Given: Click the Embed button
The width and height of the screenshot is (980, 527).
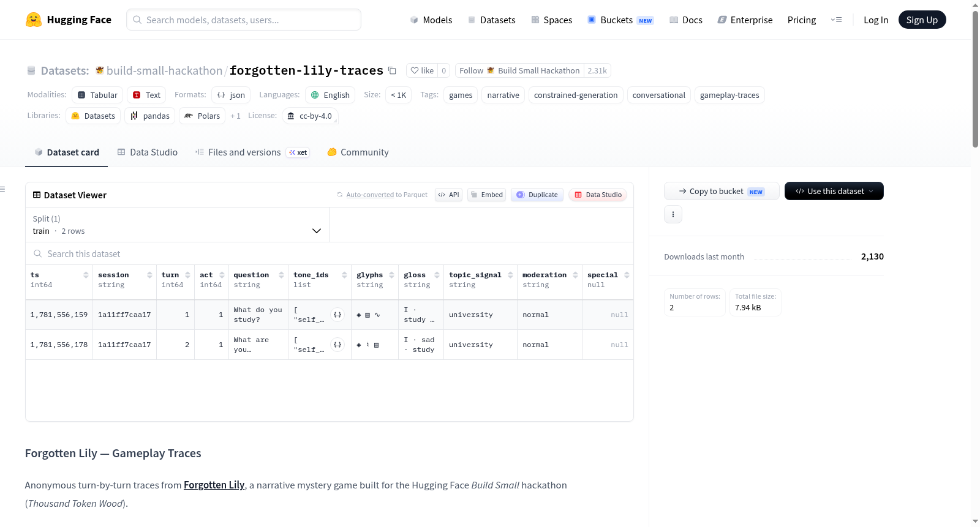Looking at the screenshot, I should tap(486, 195).
